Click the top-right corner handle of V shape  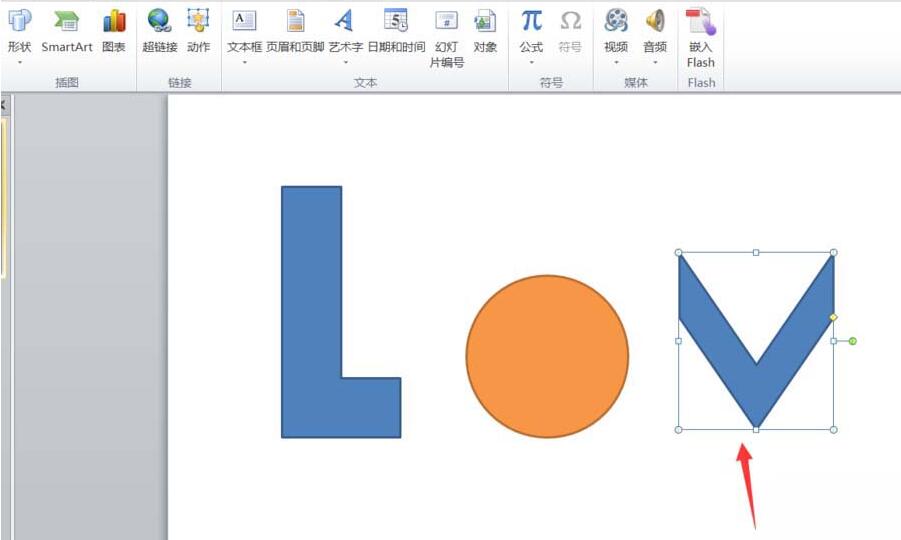[834, 252]
